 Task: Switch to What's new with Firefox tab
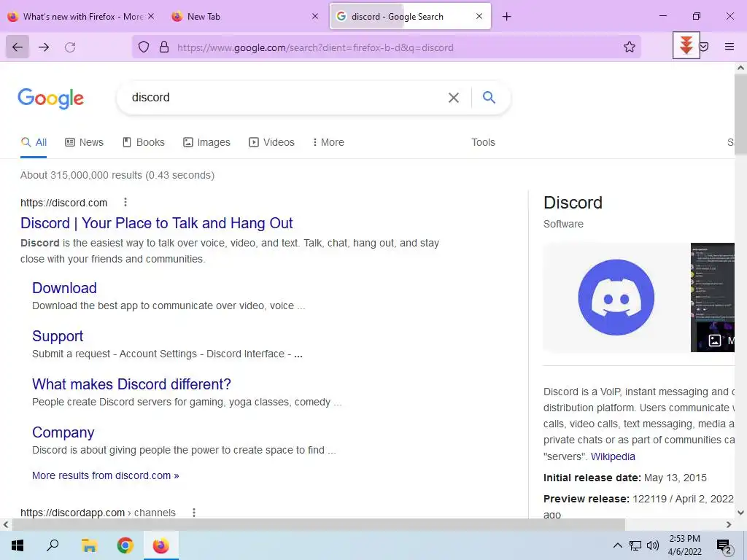(x=82, y=16)
